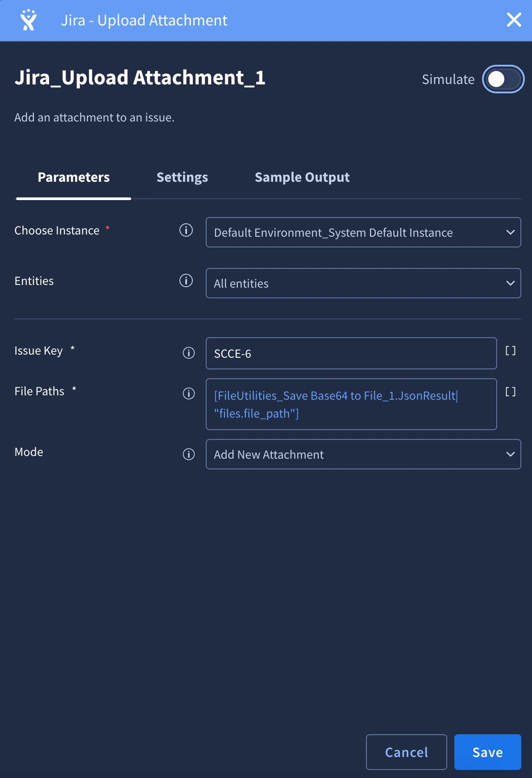Show info for File Paths
Screen dimensions: 532x778
pos(189,393)
